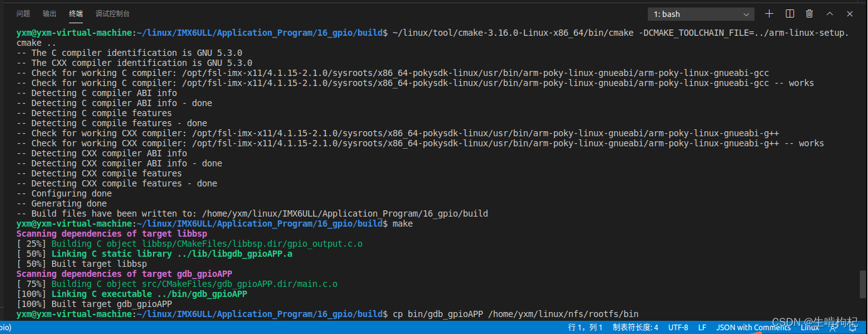
Task: Change language mode 'JSON with Comments'
Action: pyautogui.click(x=753, y=328)
